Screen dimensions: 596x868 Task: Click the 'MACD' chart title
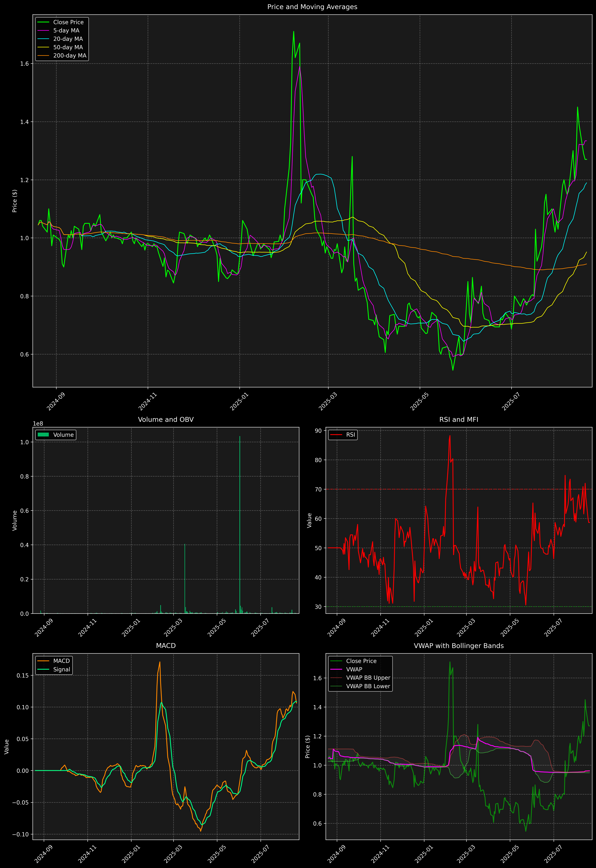[x=166, y=646]
